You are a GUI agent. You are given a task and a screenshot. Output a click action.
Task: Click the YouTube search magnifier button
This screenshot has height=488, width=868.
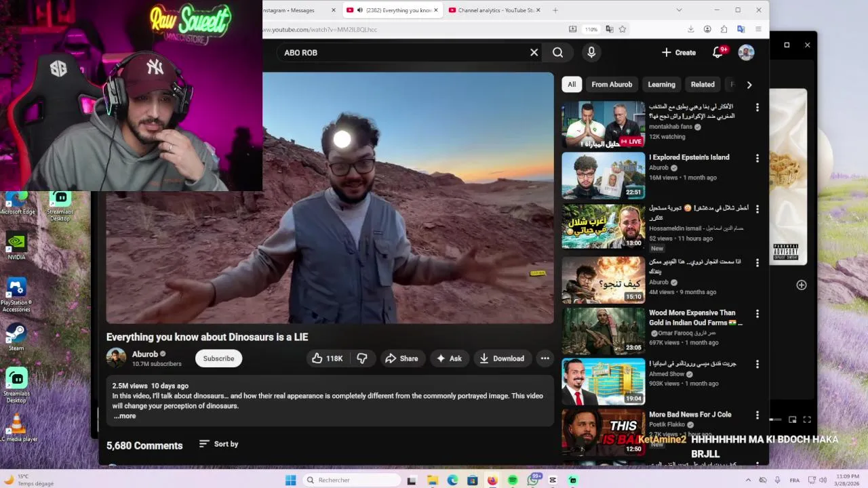(x=557, y=52)
